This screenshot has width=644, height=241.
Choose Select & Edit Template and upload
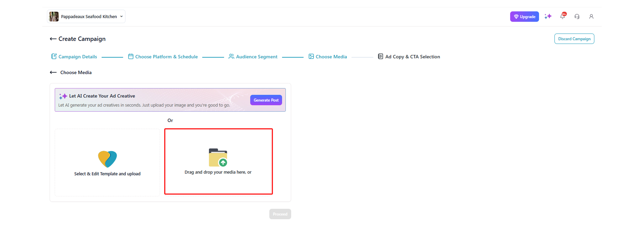coord(107,174)
